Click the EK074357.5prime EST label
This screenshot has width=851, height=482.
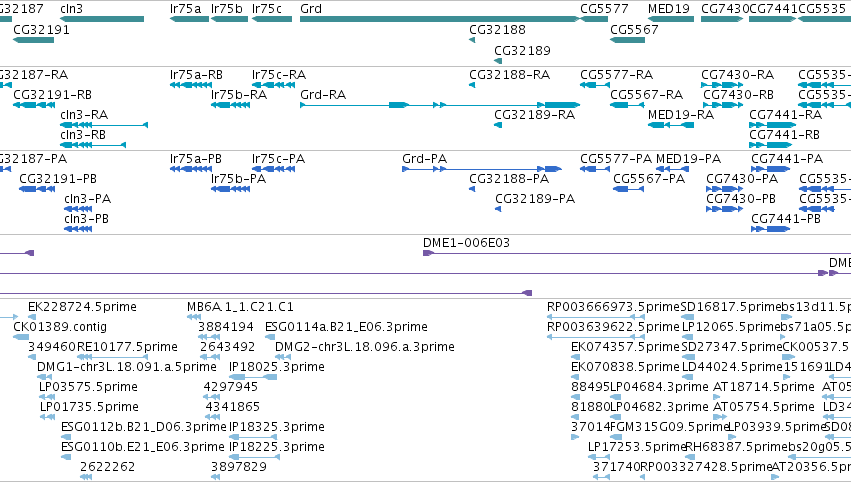625,347
